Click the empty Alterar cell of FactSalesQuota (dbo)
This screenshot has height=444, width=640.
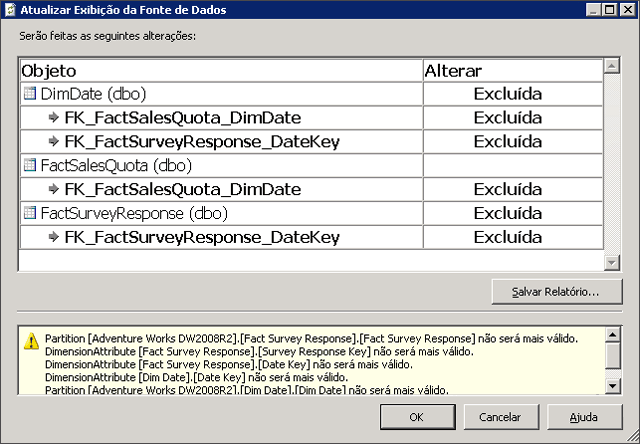coord(513,165)
